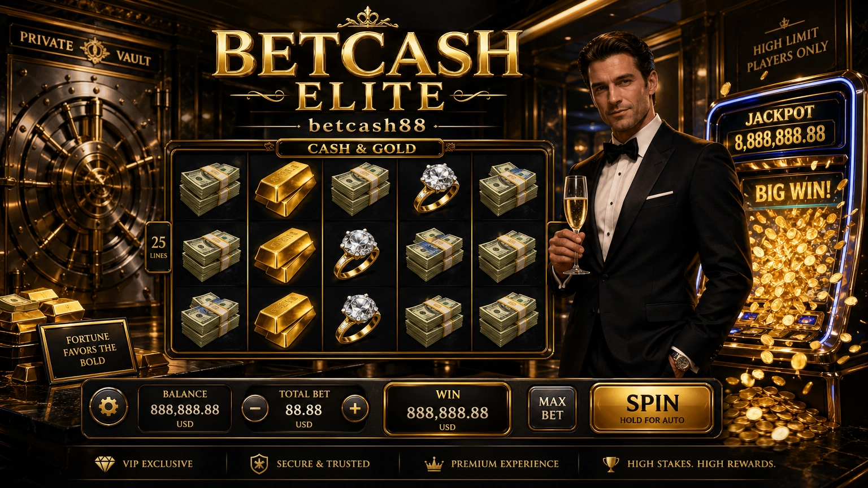The height and width of the screenshot is (488, 868).
Task: Click the top-left cash stack symbol
Action: [210, 189]
